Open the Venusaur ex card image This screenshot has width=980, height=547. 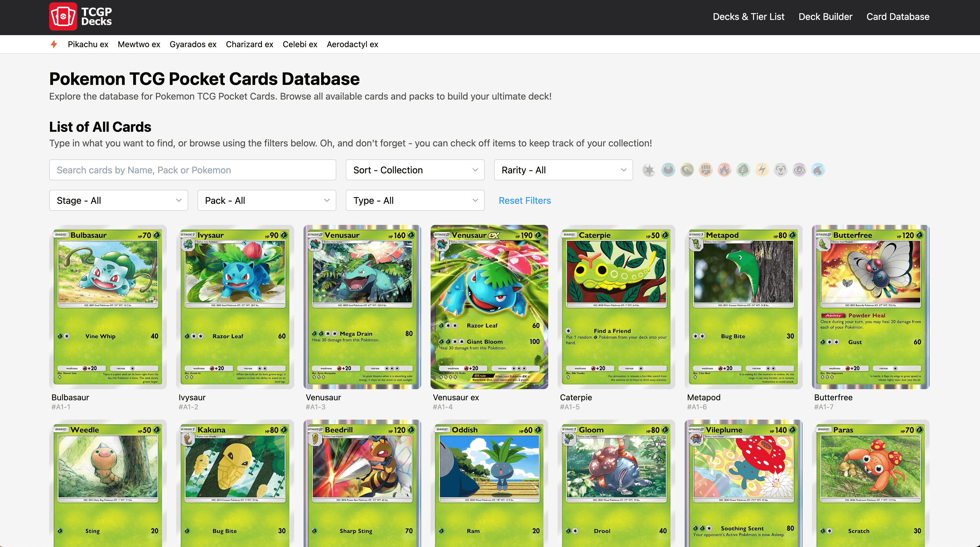tap(489, 307)
